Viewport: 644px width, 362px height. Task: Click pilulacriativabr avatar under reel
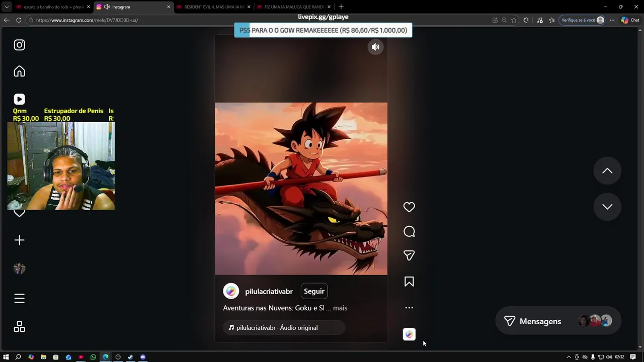coord(231,291)
